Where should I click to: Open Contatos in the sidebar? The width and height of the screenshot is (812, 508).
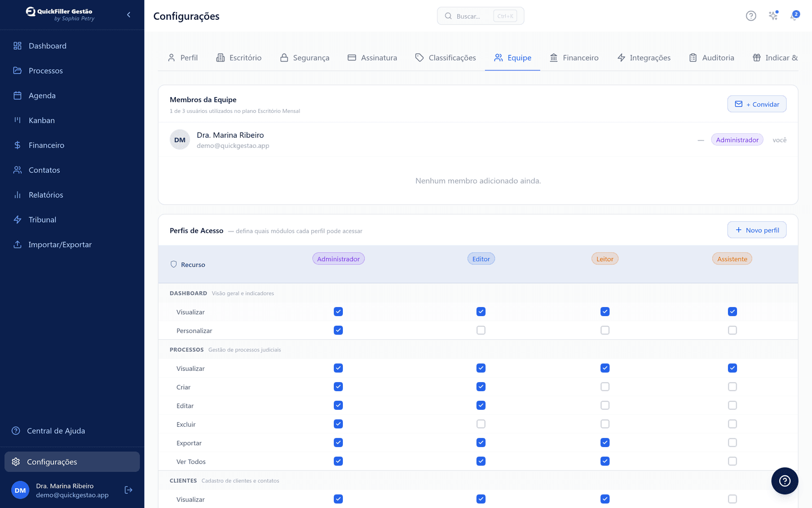click(72, 170)
